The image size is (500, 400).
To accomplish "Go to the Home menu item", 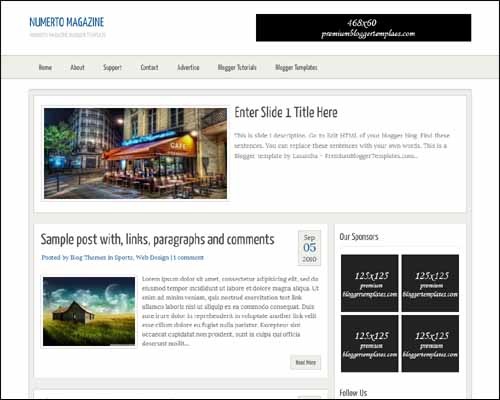I will tap(45, 67).
